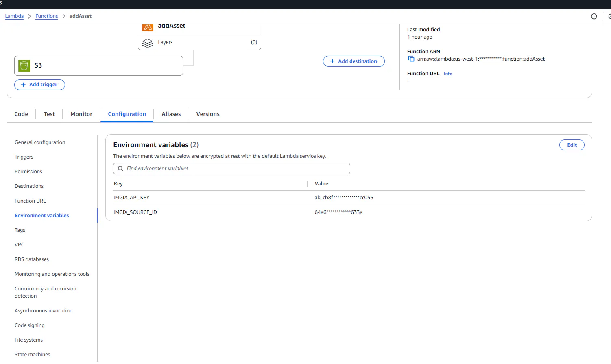Go to Functions in the breadcrumb

(x=46, y=16)
